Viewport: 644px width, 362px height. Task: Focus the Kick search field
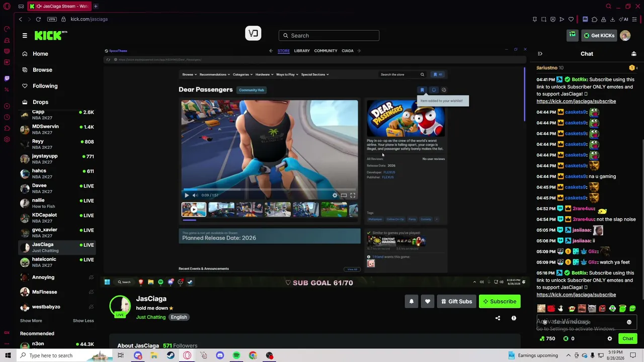point(329,36)
